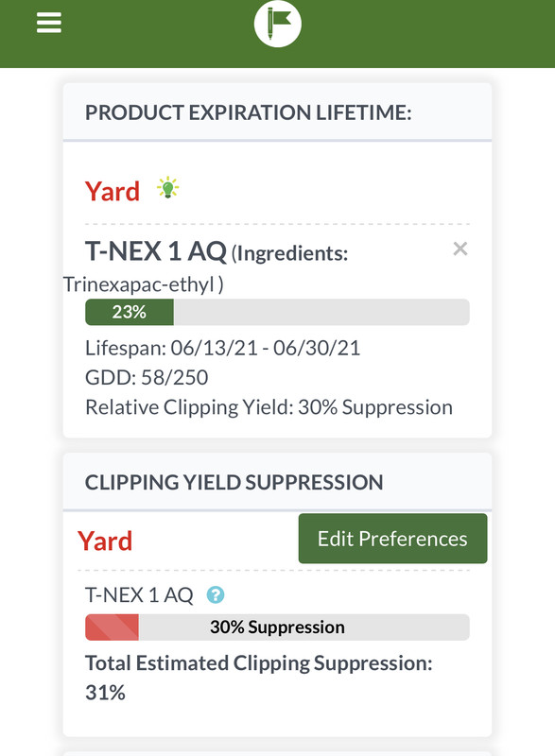Click the green lightbulb tip icon
The image size is (555, 756).
[x=167, y=187]
